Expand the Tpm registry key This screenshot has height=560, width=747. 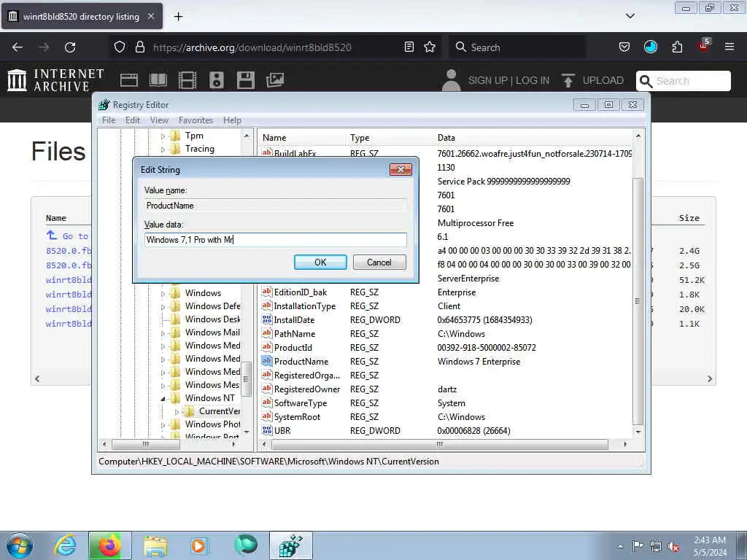(x=163, y=136)
